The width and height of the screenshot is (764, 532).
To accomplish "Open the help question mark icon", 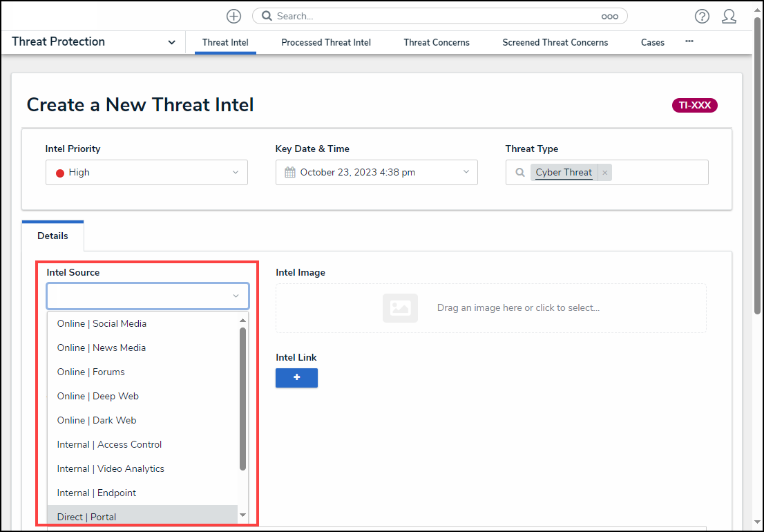I will [x=702, y=17].
